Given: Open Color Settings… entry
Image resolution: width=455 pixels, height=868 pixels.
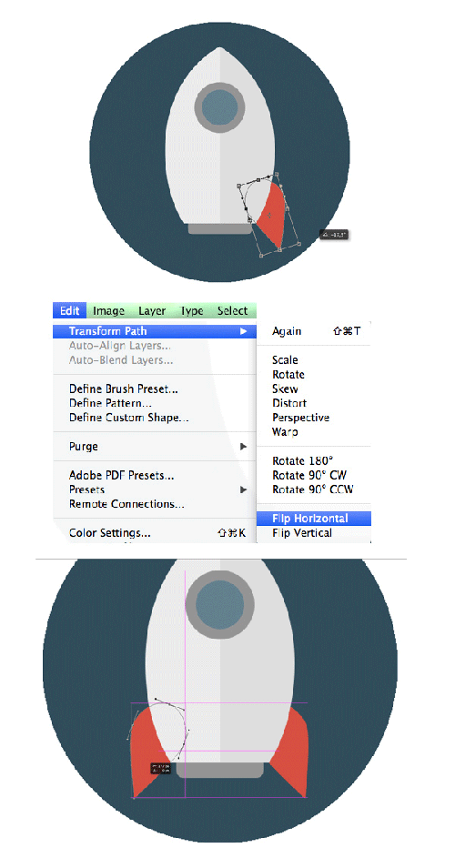Looking at the screenshot, I should point(109,533).
